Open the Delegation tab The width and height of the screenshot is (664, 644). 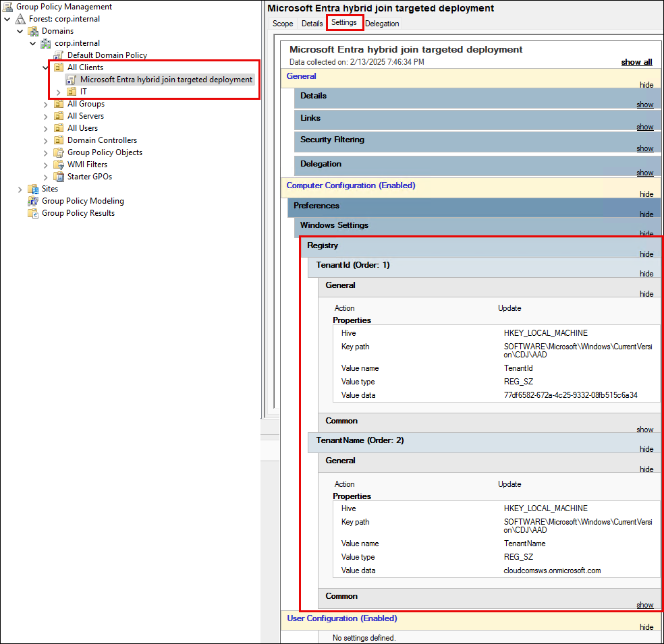pyautogui.click(x=382, y=24)
